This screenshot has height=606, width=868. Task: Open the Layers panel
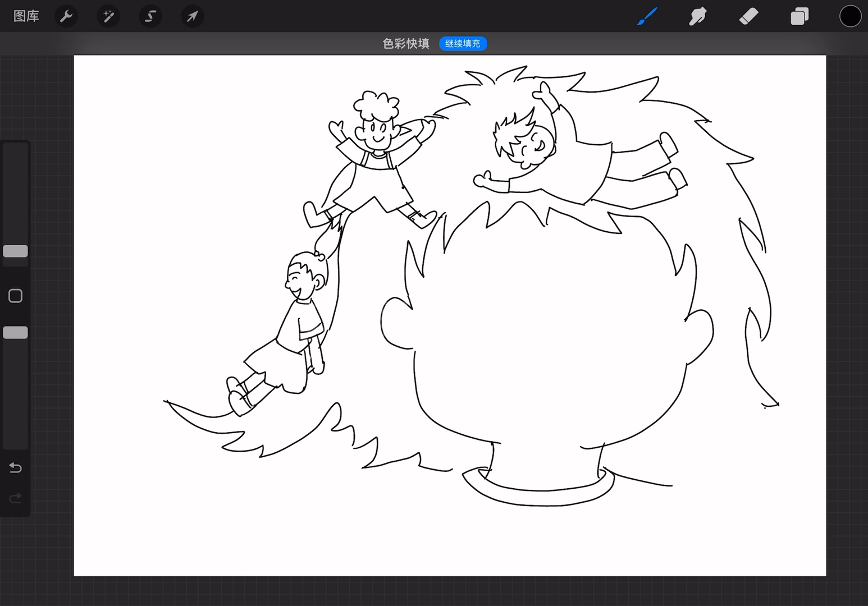pyautogui.click(x=800, y=16)
